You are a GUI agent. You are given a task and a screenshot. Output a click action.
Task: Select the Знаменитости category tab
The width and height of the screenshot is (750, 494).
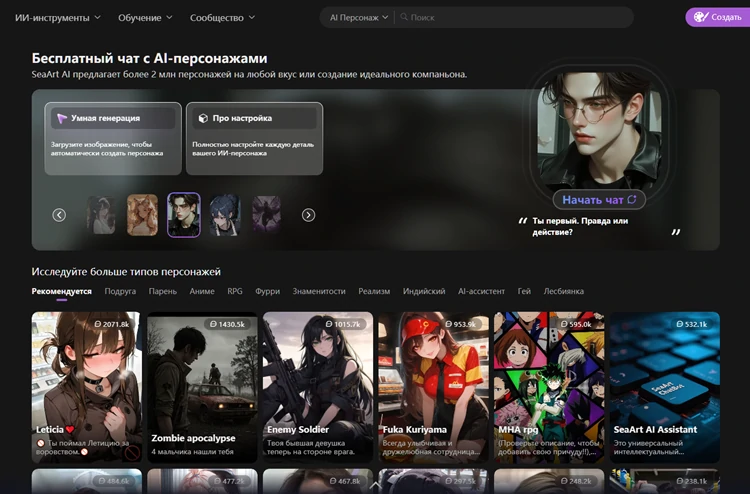[x=318, y=291]
